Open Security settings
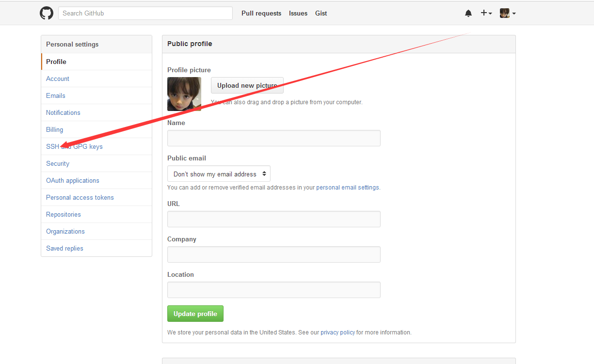The height and width of the screenshot is (364, 594). pyautogui.click(x=96, y=163)
